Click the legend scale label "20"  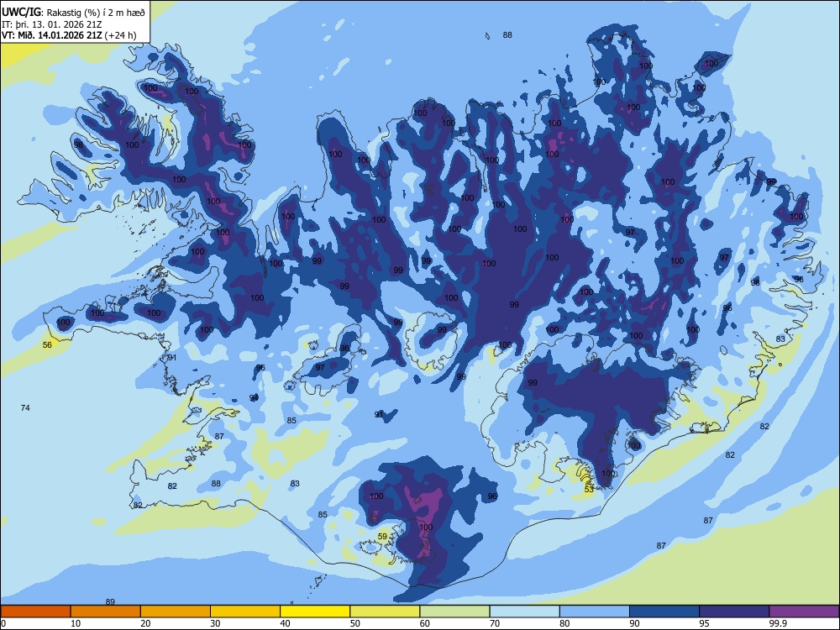tap(145, 623)
